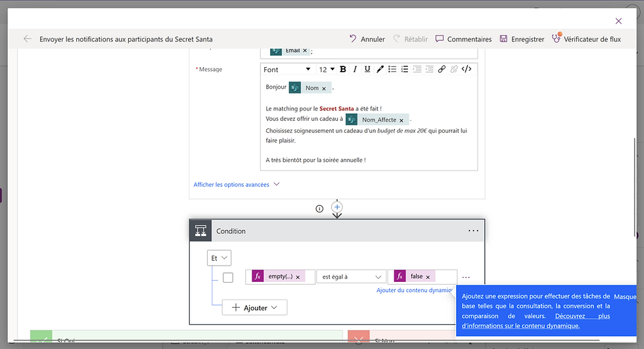The image size is (644, 349).
Task: Open Condition step ellipsis menu
Action: tap(473, 231)
